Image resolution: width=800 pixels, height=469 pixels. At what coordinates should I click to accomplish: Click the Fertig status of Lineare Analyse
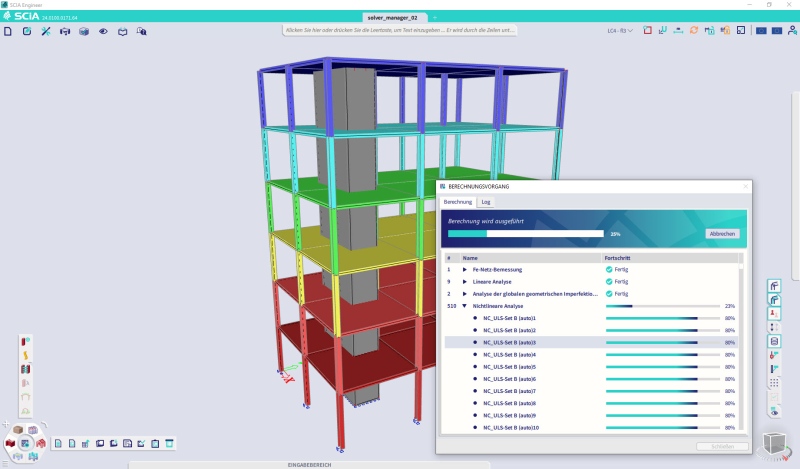pos(617,282)
